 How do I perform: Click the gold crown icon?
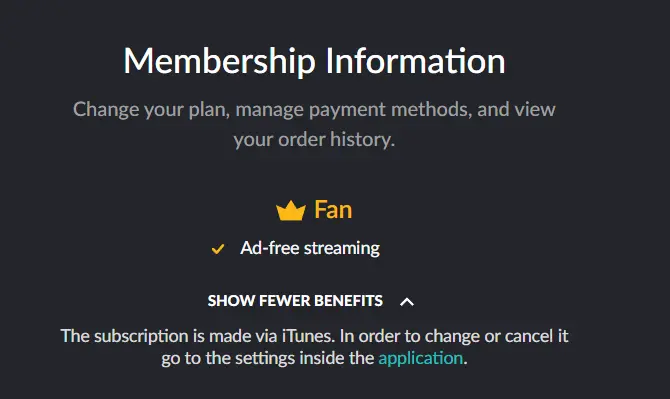click(x=291, y=210)
